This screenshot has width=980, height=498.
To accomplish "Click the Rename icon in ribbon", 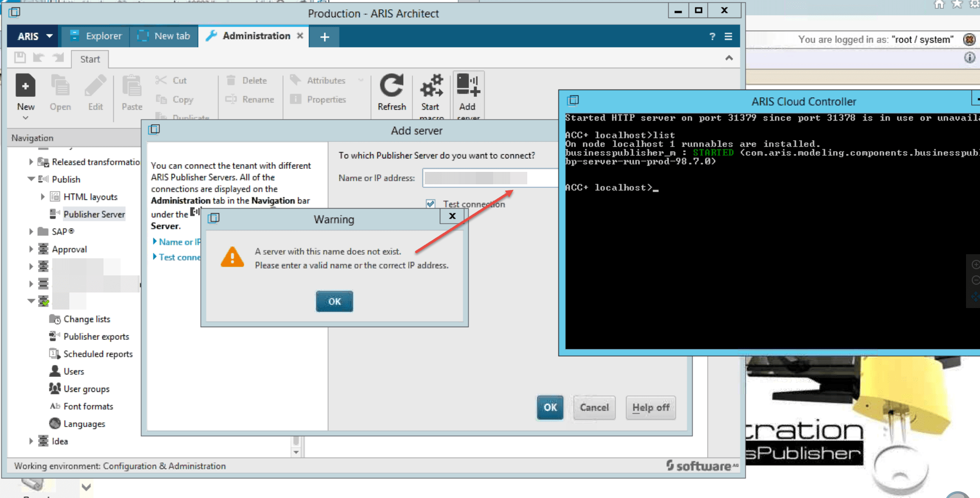I will click(231, 99).
